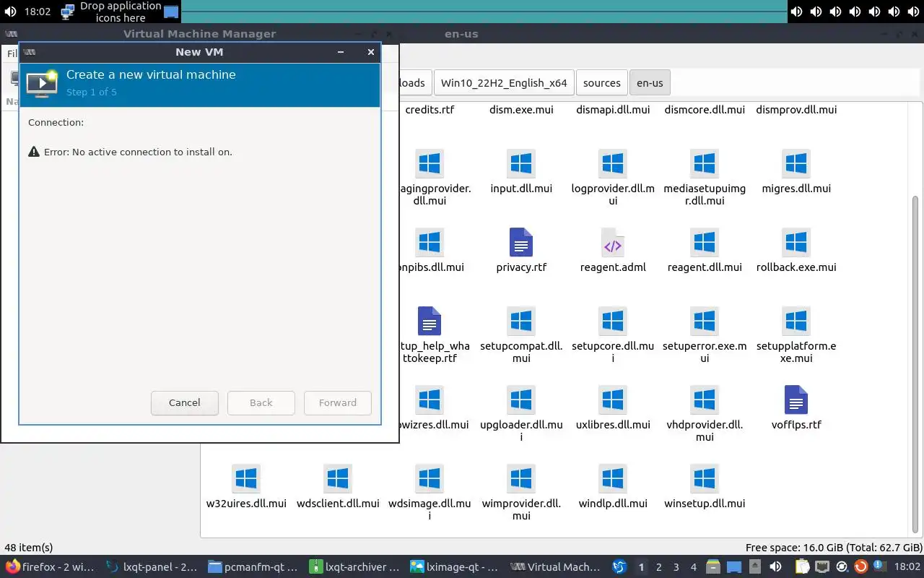Select the reagent.adml code file icon
The width and height of the screenshot is (924, 578).
point(613,243)
